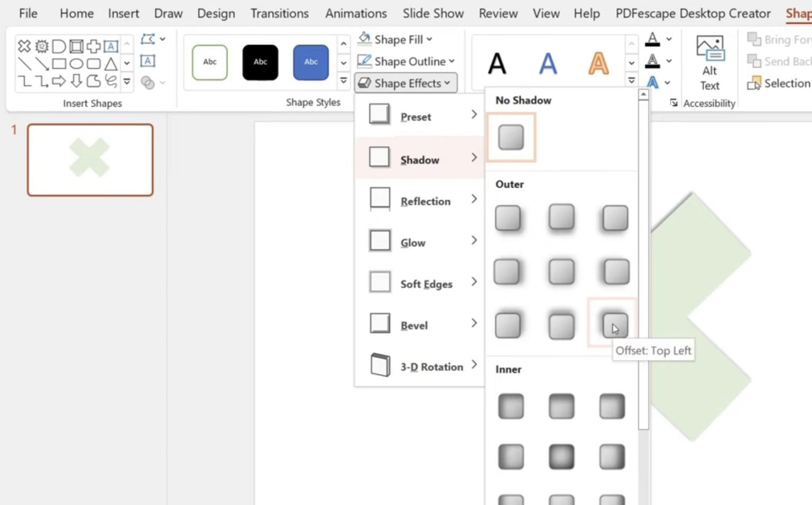Open the Shape Outline dropdown
The width and height of the screenshot is (812, 505).
pos(406,61)
